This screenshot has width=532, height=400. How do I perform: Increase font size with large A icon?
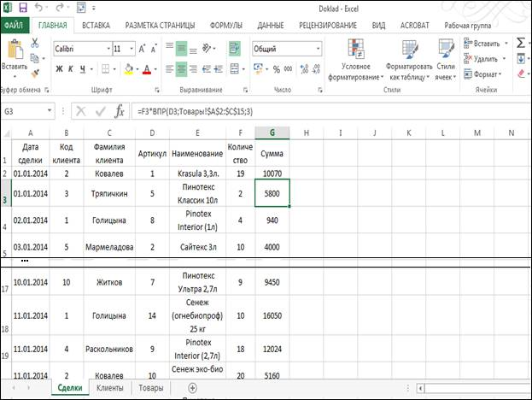pos(142,49)
